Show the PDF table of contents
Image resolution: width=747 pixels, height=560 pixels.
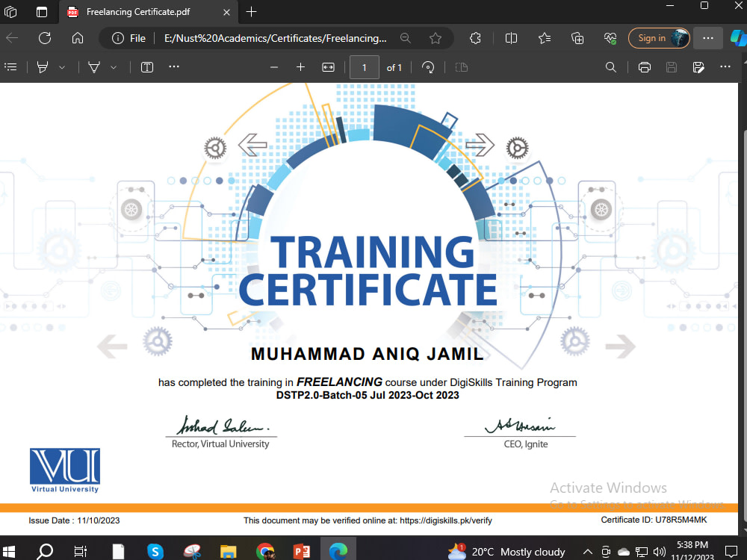pyautogui.click(x=10, y=67)
